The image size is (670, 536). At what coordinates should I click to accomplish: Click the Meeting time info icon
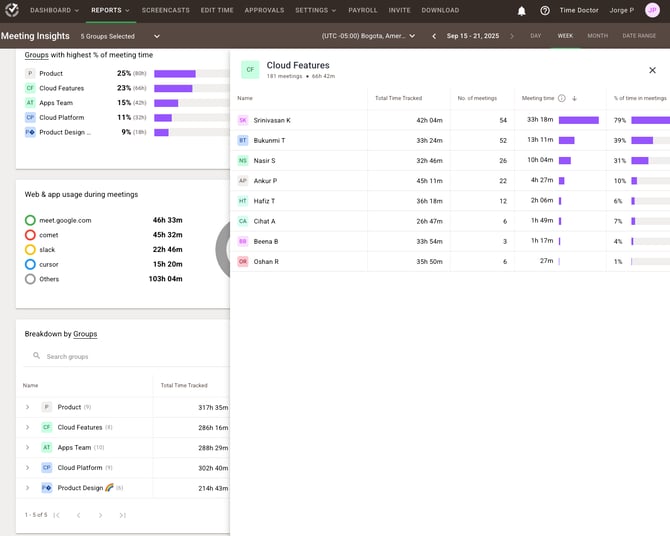(561, 98)
